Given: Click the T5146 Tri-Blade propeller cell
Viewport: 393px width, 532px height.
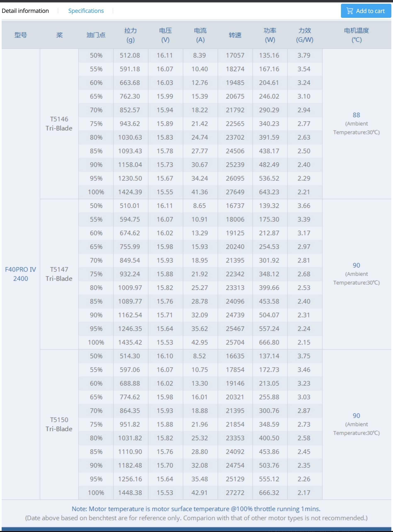Looking at the screenshot, I should click(x=59, y=124).
